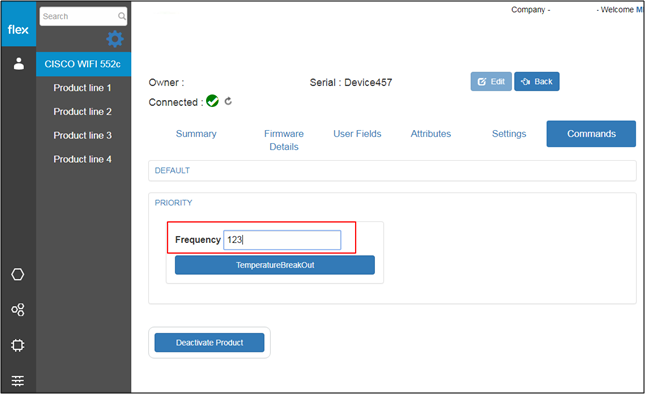Screen dimensions: 645x394
Task: Click the green connected checkmark icon
Action: [x=212, y=101]
